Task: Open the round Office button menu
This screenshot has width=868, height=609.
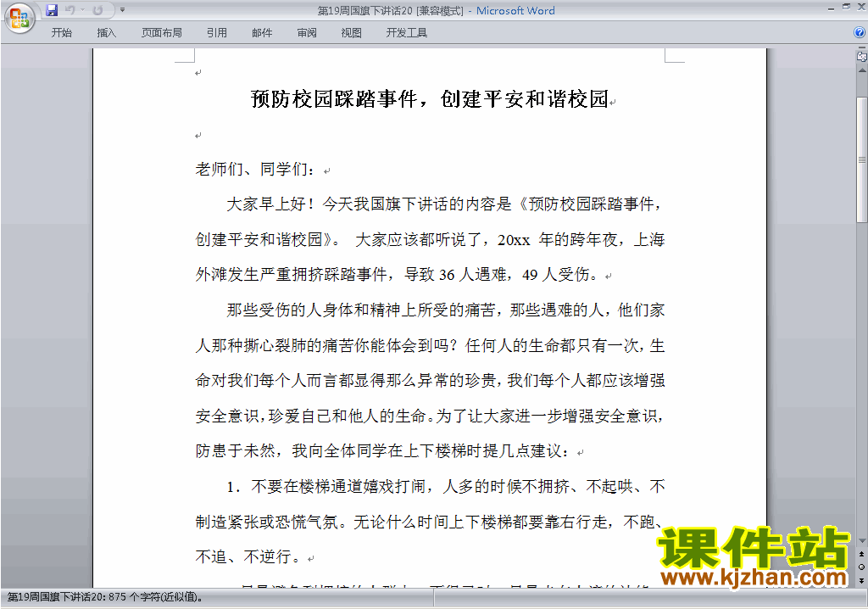Action: coord(20,18)
